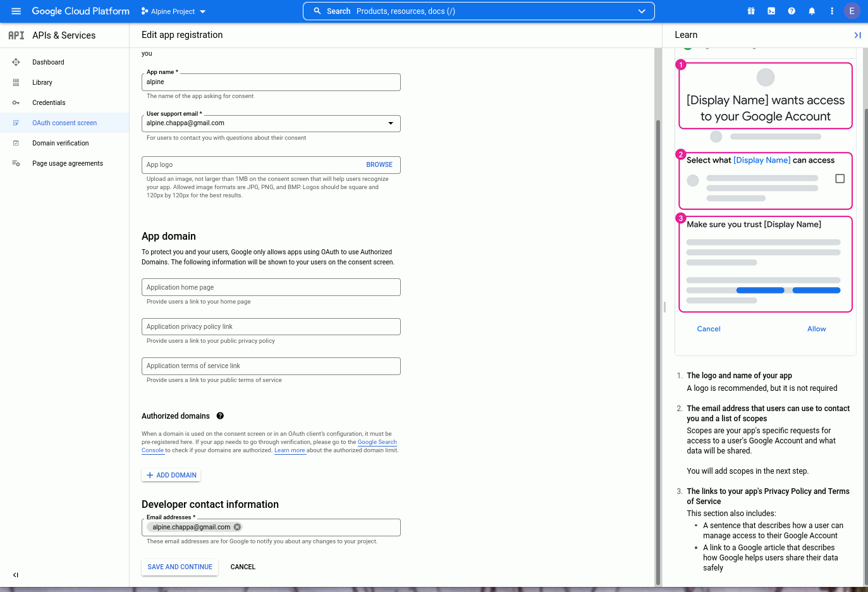Remove alpine.chappa@gmail.com email chip

tap(237, 527)
